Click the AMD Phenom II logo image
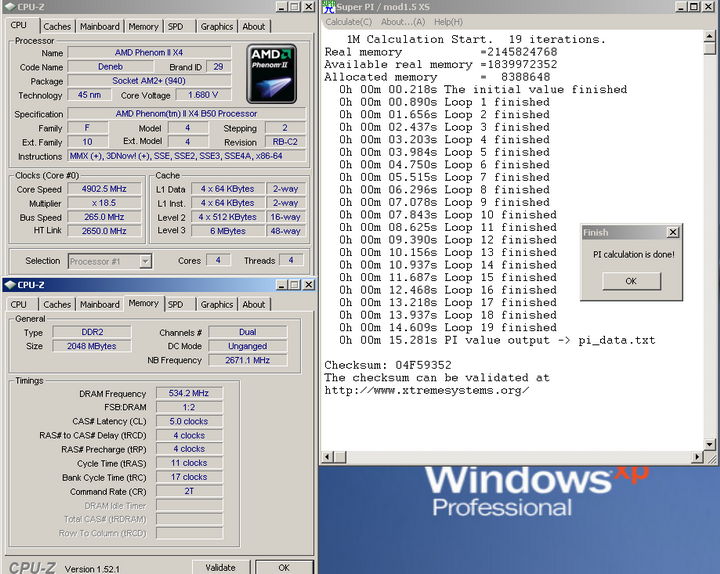Viewport: 720px width, 574px height. (x=271, y=74)
